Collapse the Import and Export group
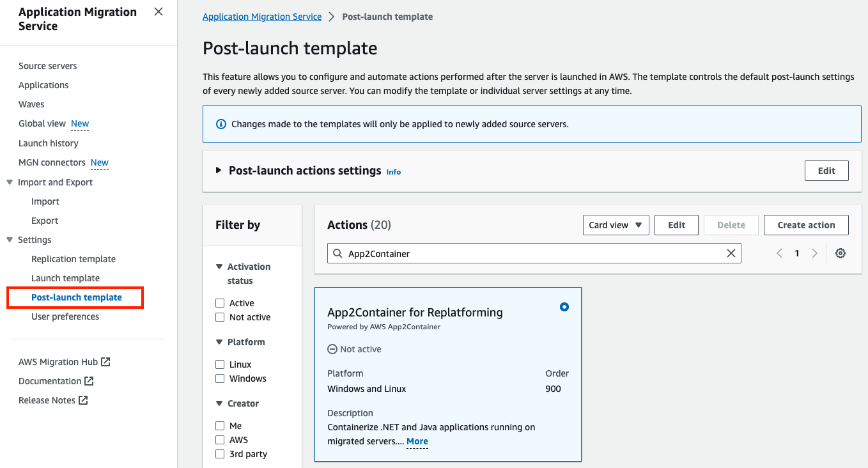This screenshot has width=868, height=468. point(10,182)
